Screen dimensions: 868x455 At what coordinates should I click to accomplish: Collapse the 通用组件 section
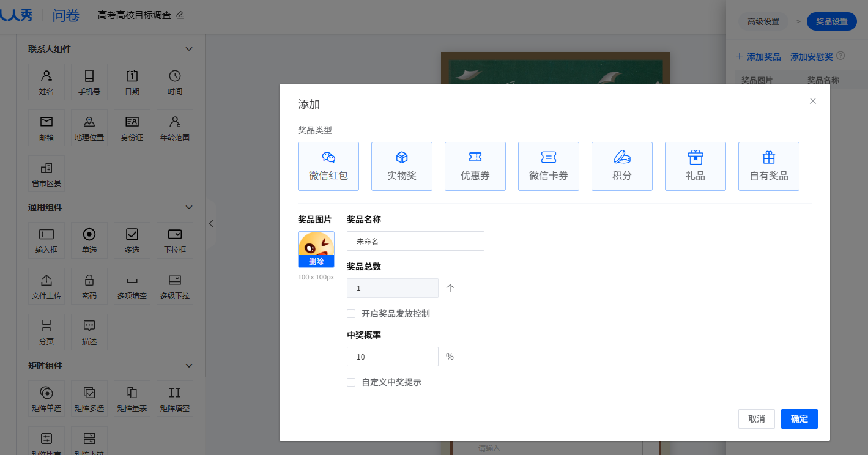[x=189, y=207]
